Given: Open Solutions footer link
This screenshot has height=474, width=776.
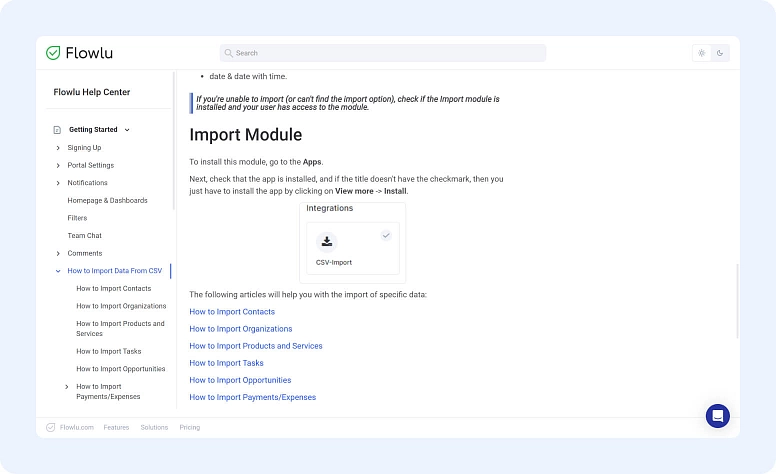Looking at the screenshot, I should (154, 427).
